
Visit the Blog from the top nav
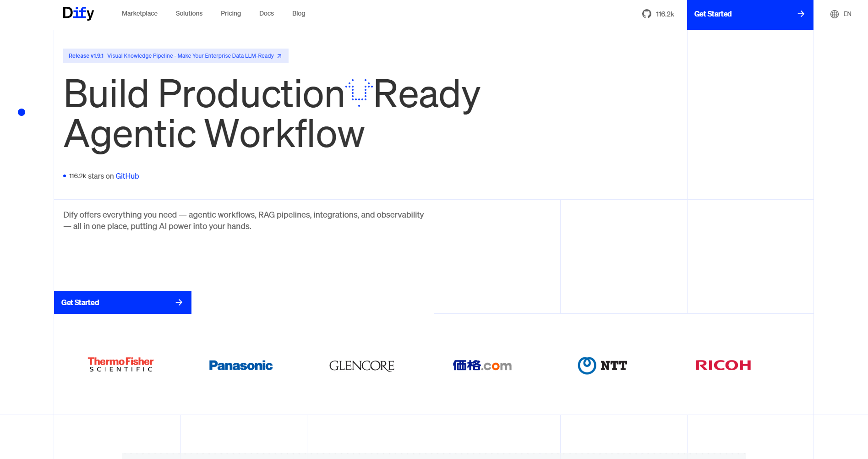click(x=298, y=14)
